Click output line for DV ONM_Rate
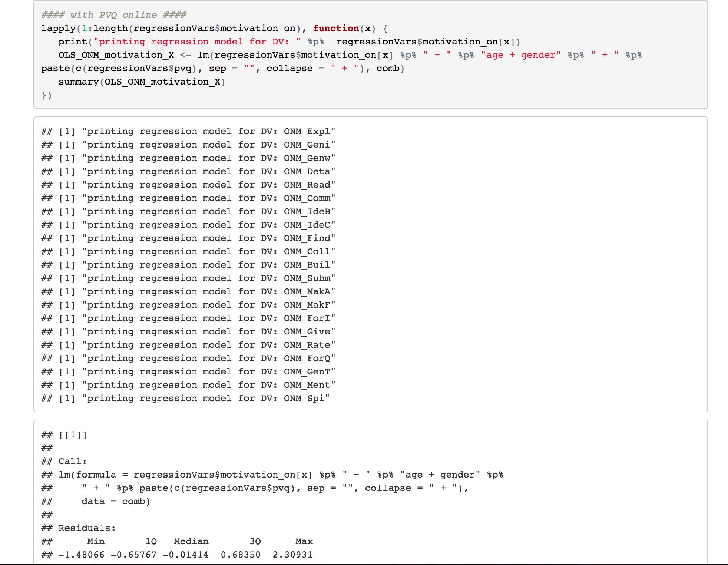This screenshot has height=565, width=728. pos(188,345)
